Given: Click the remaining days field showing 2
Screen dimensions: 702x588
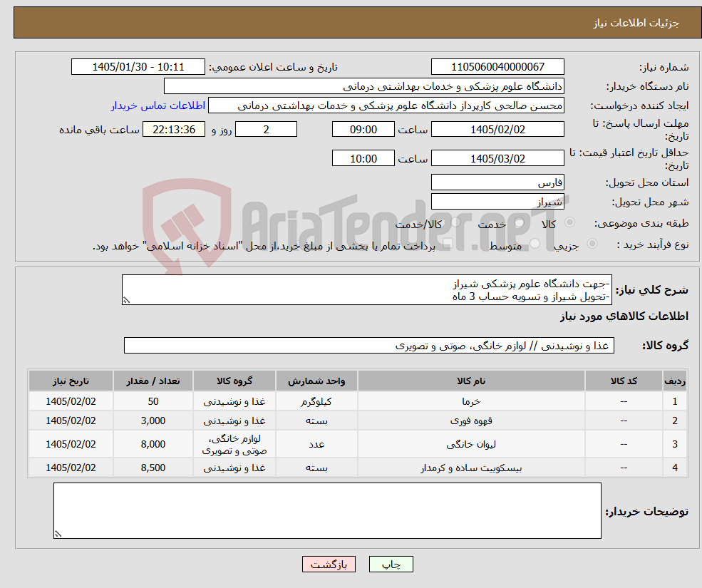Looking at the screenshot, I should [266, 130].
